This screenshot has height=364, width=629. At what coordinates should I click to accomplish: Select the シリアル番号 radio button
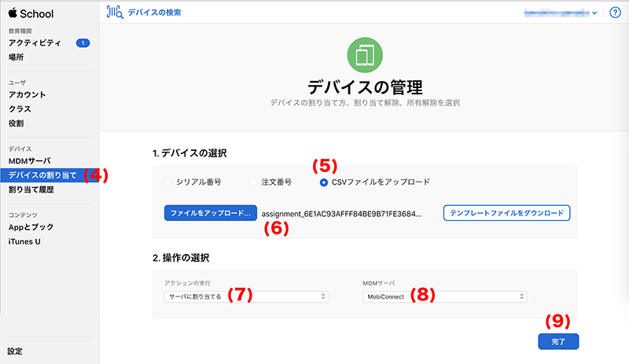tap(167, 182)
